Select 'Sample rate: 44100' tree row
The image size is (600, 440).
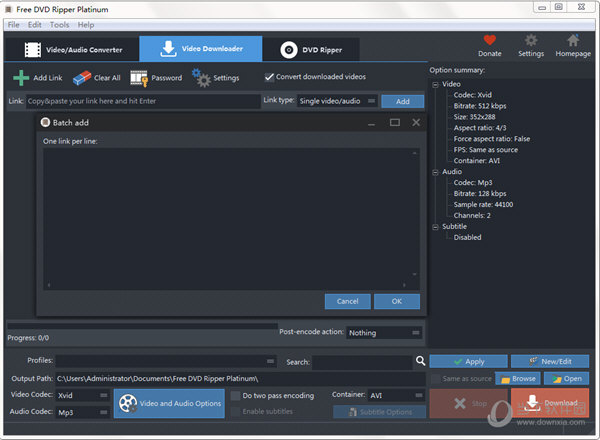coord(483,204)
